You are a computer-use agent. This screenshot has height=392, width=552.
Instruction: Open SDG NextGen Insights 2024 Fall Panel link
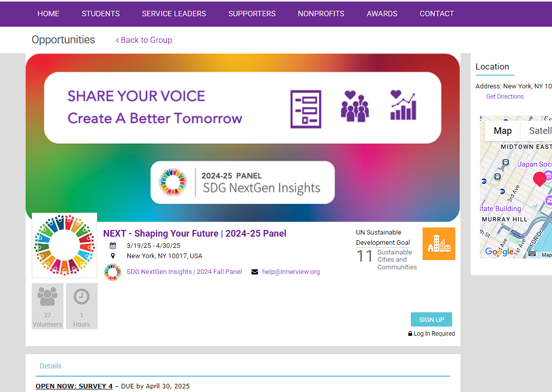tap(184, 272)
